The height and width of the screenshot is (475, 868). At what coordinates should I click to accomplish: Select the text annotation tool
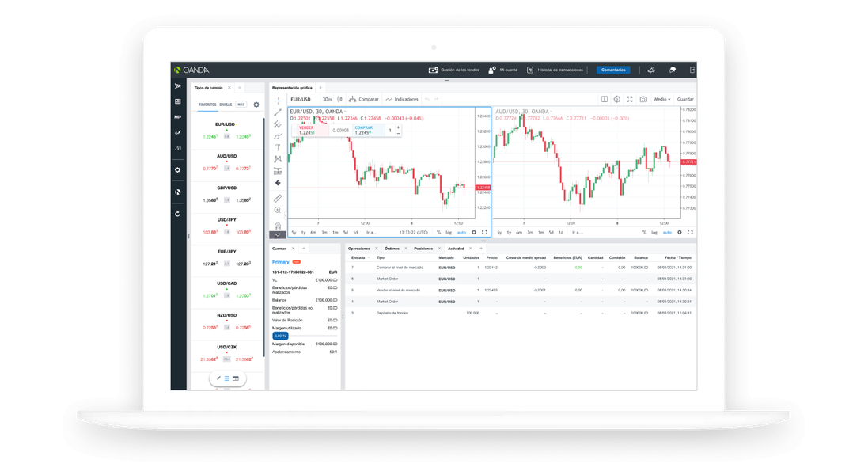coord(278,147)
